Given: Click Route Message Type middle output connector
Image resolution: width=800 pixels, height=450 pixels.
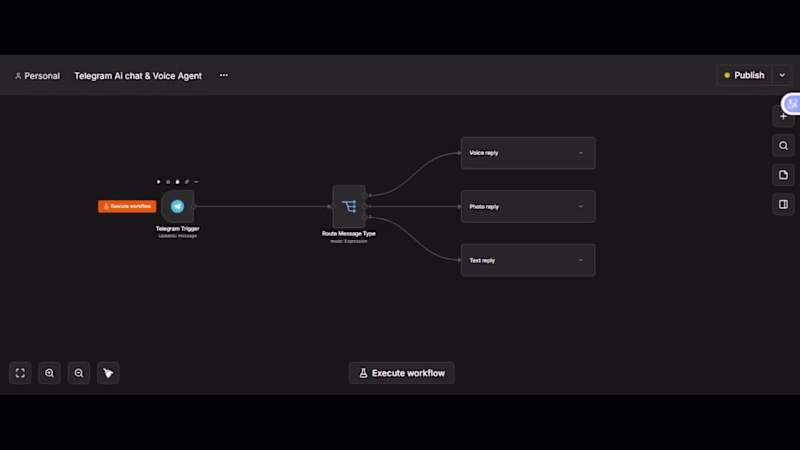Looking at the screenshot, I should 365,206.
